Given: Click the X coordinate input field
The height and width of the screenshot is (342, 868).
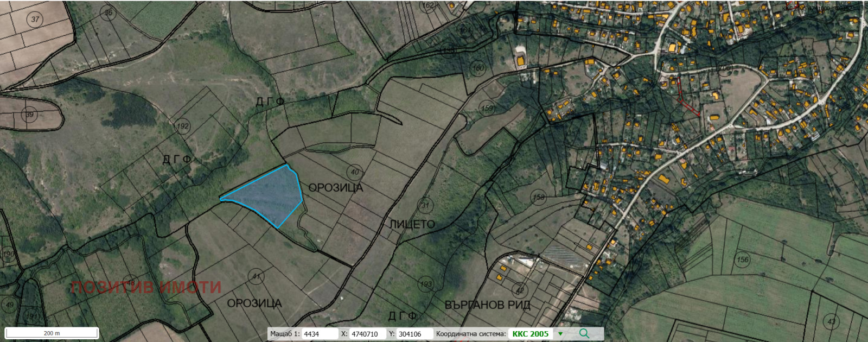Looking at the screenshot, I should [x=367, y=334].
